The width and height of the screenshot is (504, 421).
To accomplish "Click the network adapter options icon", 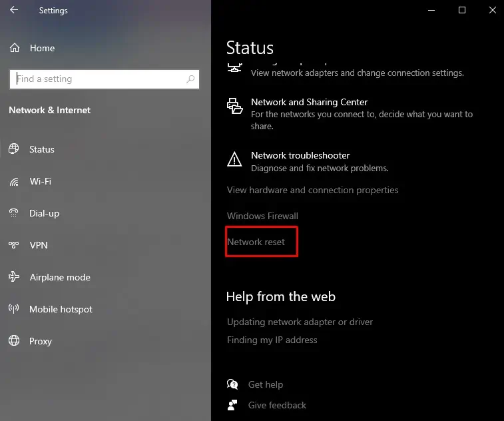I will pyautogui.click(x=234, y=68).
